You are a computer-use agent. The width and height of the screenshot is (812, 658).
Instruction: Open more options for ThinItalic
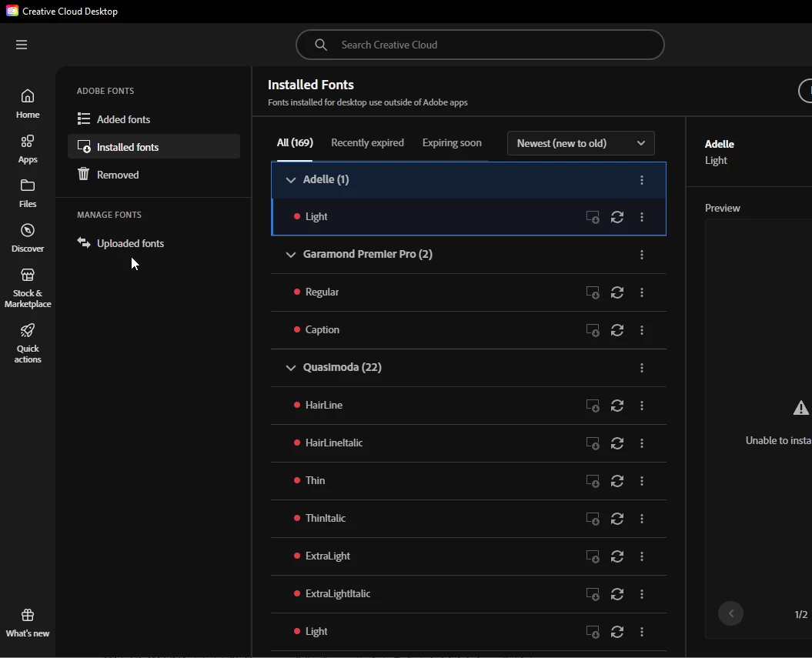pos(642,519)
